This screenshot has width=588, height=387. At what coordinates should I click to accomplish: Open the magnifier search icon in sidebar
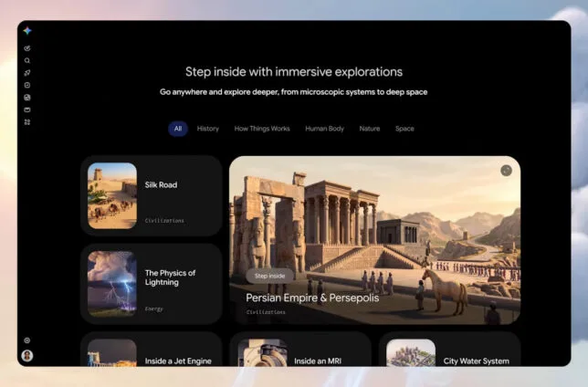27,60
